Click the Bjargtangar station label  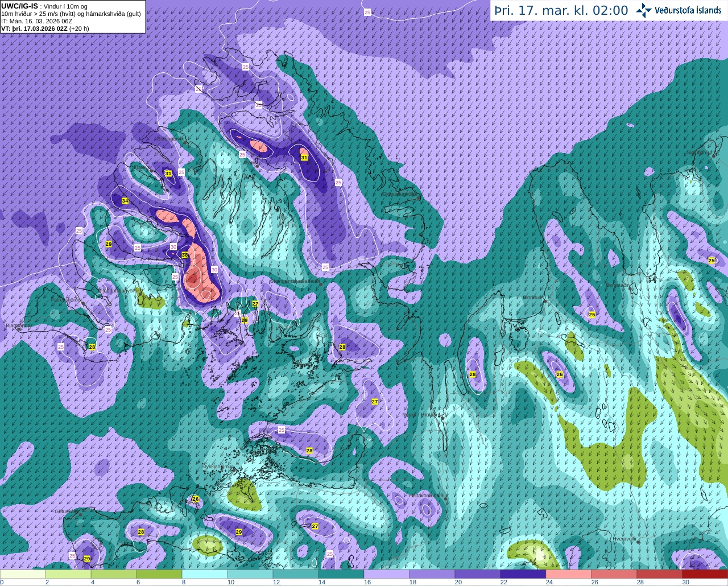tap(19, 325)
